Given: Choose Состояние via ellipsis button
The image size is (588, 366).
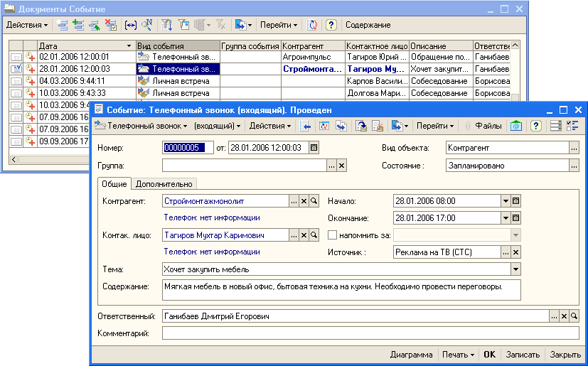Looking at the screenshot, I should [574, 166].
